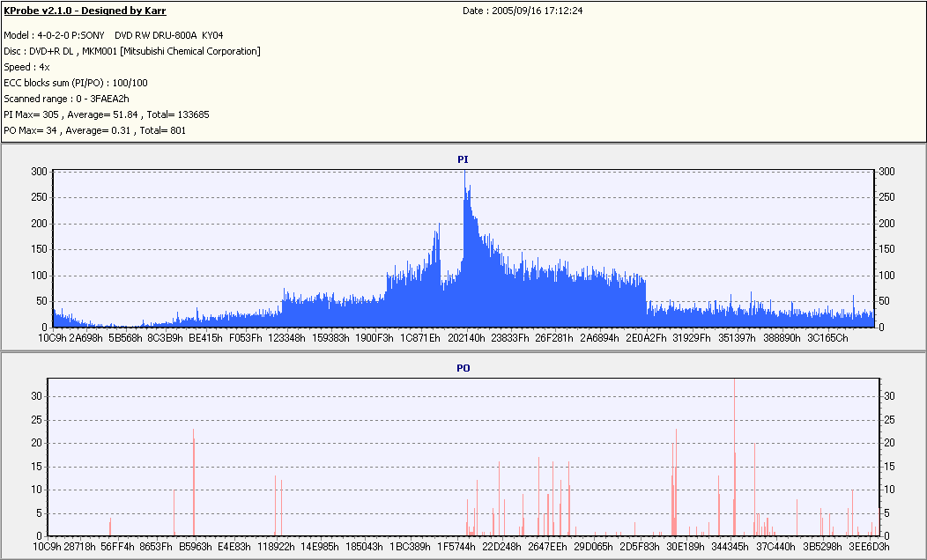Click PO axis label B5963h
The image size is (927, 560).
click(x=195, y=547)
